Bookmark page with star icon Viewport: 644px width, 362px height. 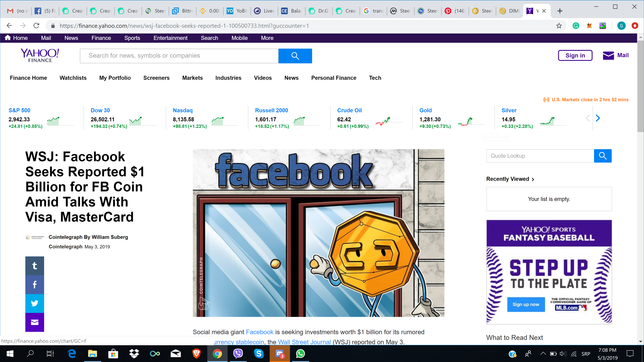[559, 26]
